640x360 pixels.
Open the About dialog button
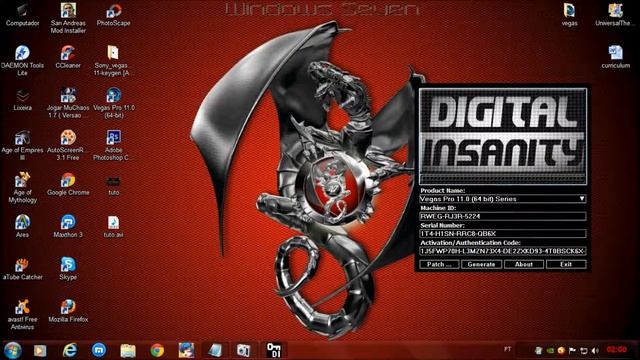coord(524,264)
